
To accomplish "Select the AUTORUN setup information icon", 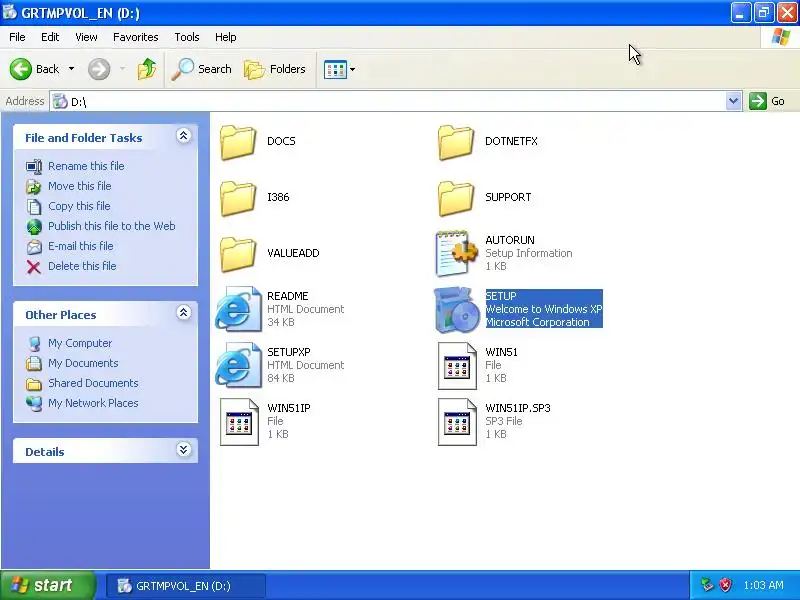I will coord(456,253).
